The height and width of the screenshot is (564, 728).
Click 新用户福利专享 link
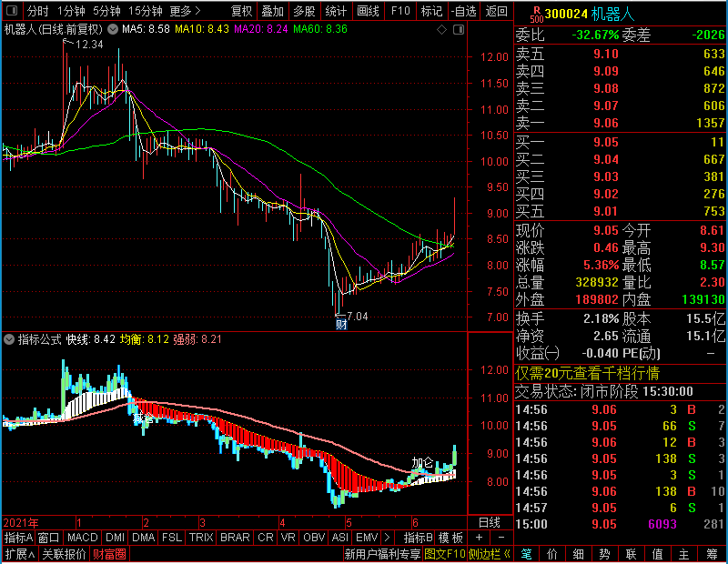pyautogui.click(x=382, y=554)
